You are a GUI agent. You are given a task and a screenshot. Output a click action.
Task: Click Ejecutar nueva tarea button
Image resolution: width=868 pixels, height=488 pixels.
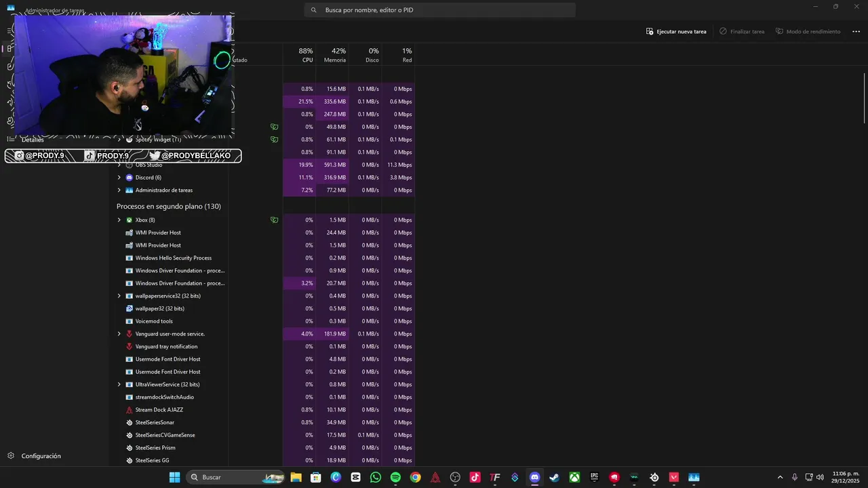pos(676,32)
